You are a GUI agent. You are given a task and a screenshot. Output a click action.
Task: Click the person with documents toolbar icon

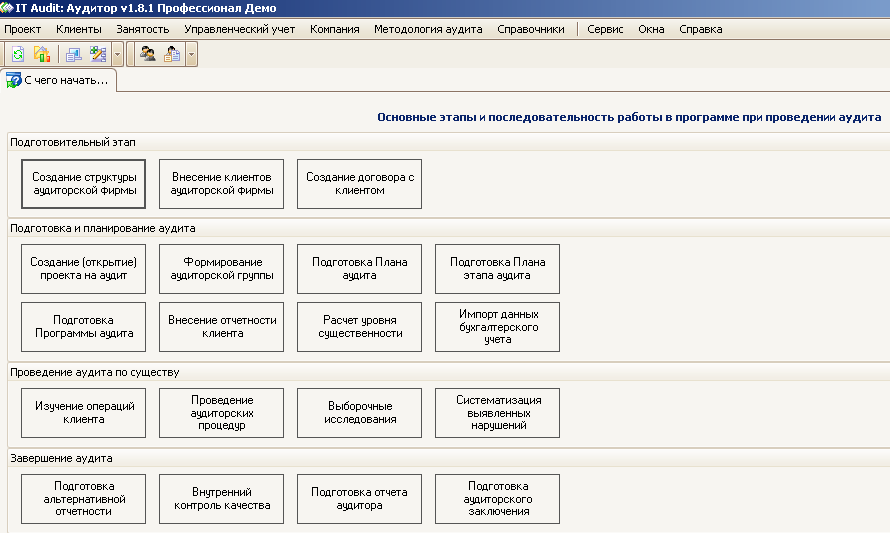172,54
